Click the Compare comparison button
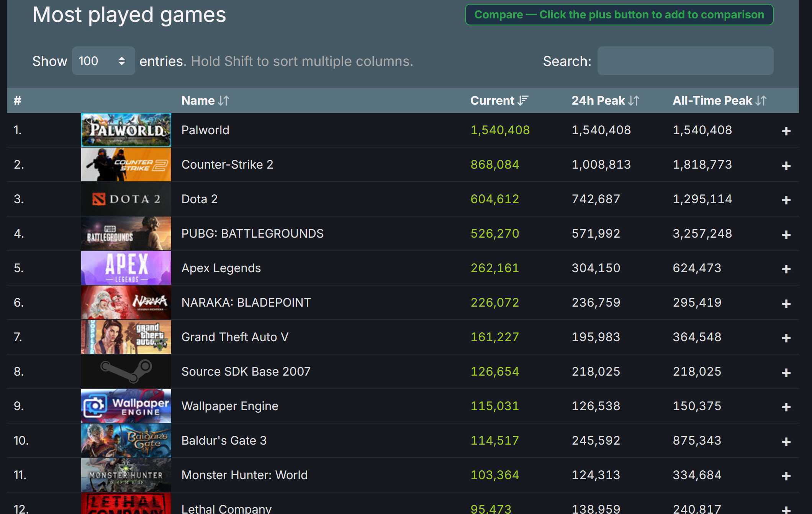Screen dimensions: 812x514 click(619, 15)
